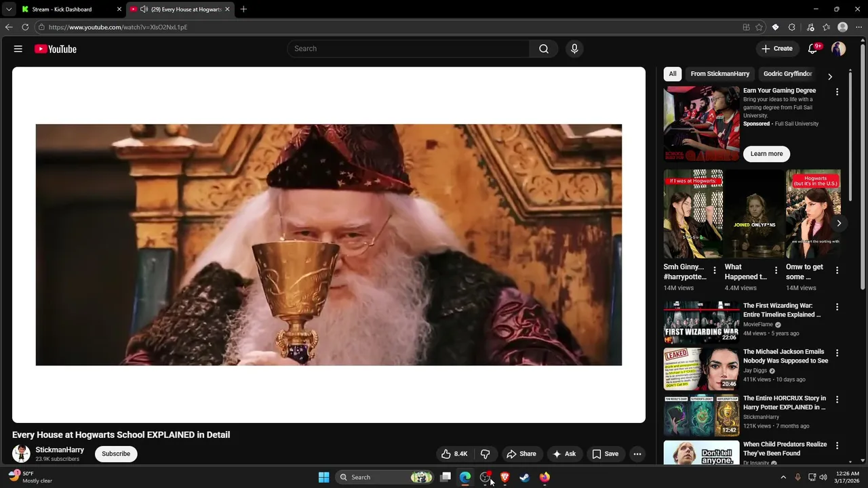Select the From StickmanHarry chip

pos(720,74)
